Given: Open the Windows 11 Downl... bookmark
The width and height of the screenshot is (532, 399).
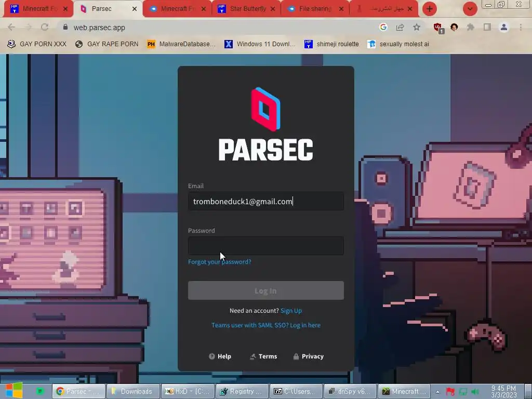Looking at the screenshot, I should [260, 44].
